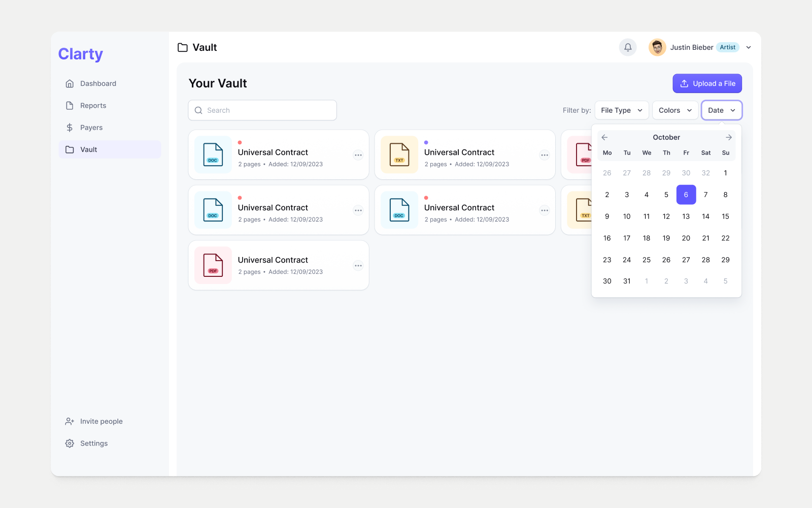Screen dimensions: 812x508
Task: Choose October 31 in the date picker
Action: point(627,281)
